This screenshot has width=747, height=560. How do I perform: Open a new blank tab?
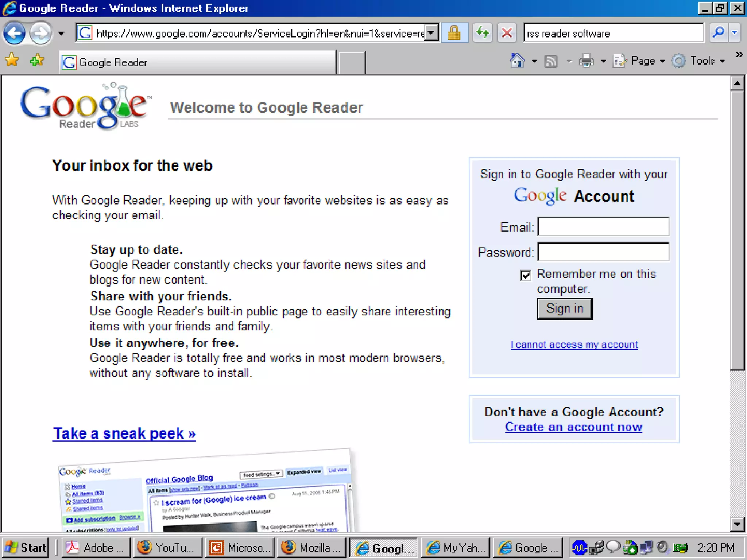(351, 62)
